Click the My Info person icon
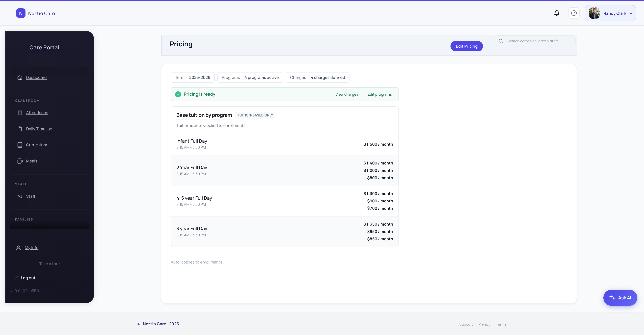Image resolution: width=644 pixels, height=335 pixels. coord(18,248)
